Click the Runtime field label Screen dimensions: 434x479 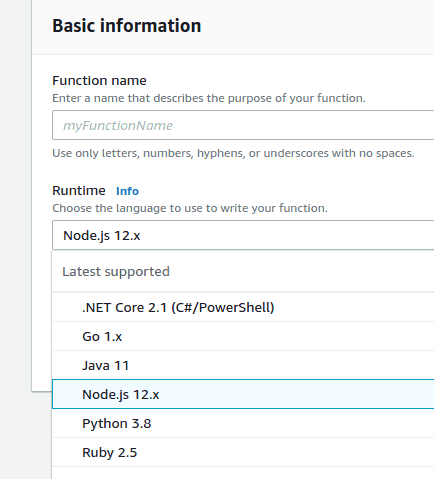pos(79,191)
